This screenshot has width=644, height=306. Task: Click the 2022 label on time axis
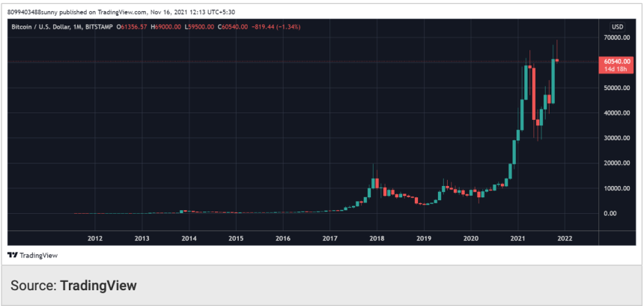coord(564,238)
